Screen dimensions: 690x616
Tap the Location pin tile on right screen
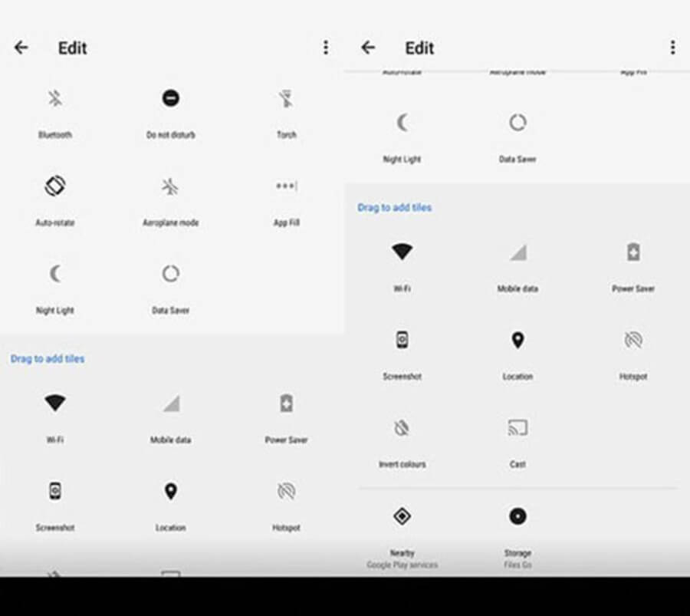[x=517, y=341]
